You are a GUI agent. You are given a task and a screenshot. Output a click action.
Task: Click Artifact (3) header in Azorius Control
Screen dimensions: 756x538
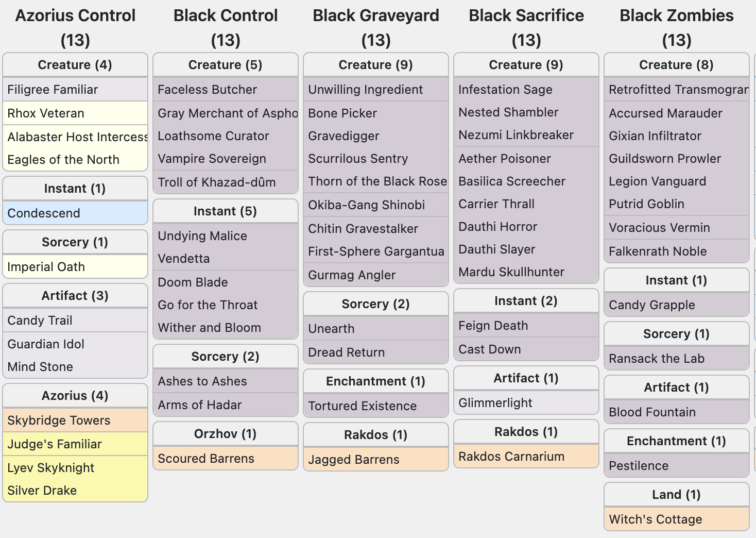pos(75,296)
